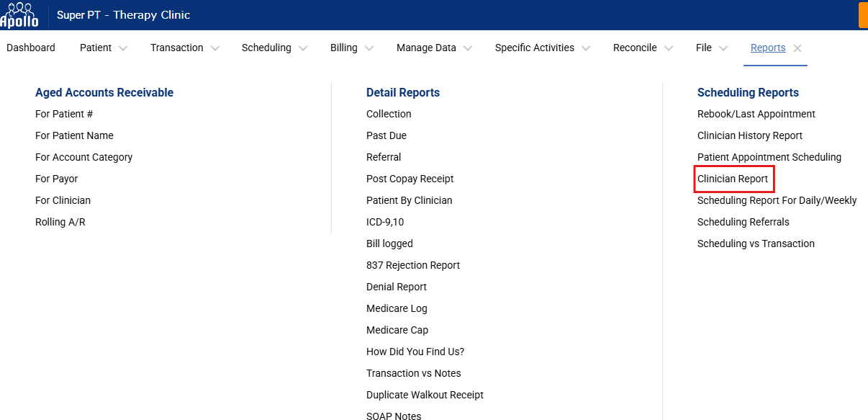This screenshot has width=868, height=420.
Task: Close the Reports menu with X icon
Action: click(797, 48)
